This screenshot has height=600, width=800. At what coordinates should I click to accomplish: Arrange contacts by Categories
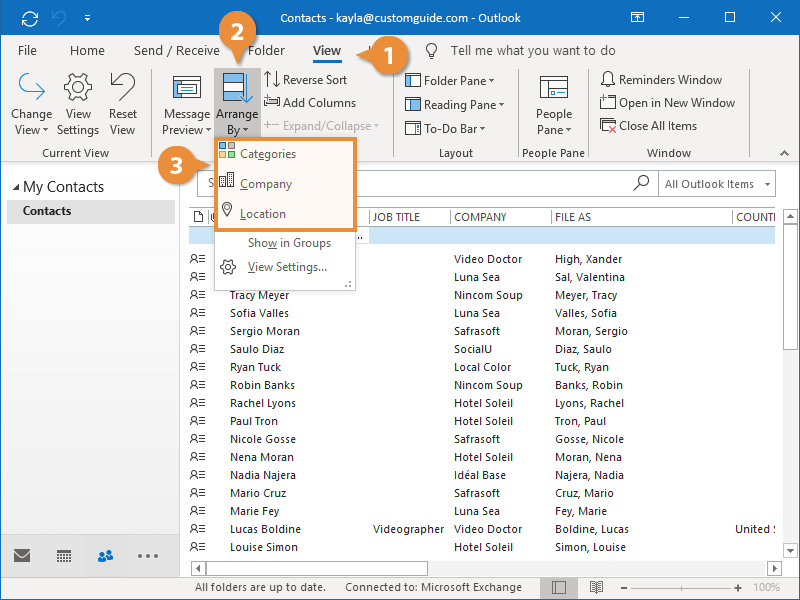(285, 154)
